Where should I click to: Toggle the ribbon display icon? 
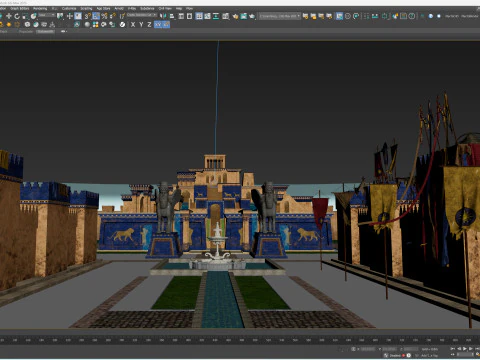199,16
